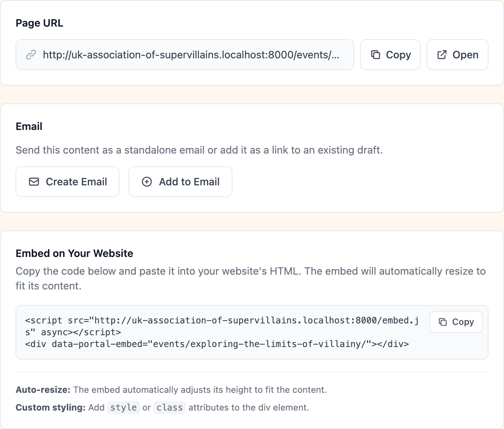The width and height of the screenshot is (504, 429).
Task: Click the "Custom styling:" label
Action: click(51, 408)
